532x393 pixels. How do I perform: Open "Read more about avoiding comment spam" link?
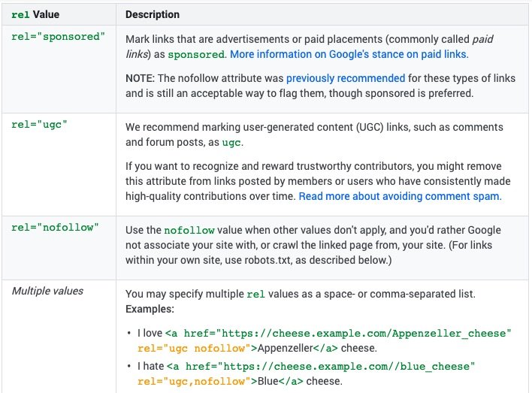click(400, 196)
